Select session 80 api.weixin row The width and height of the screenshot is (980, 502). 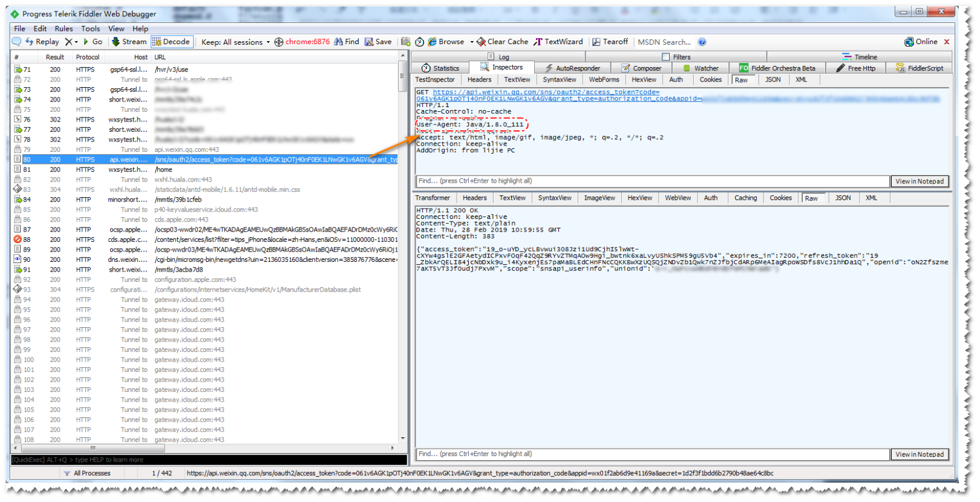[206, 160]
